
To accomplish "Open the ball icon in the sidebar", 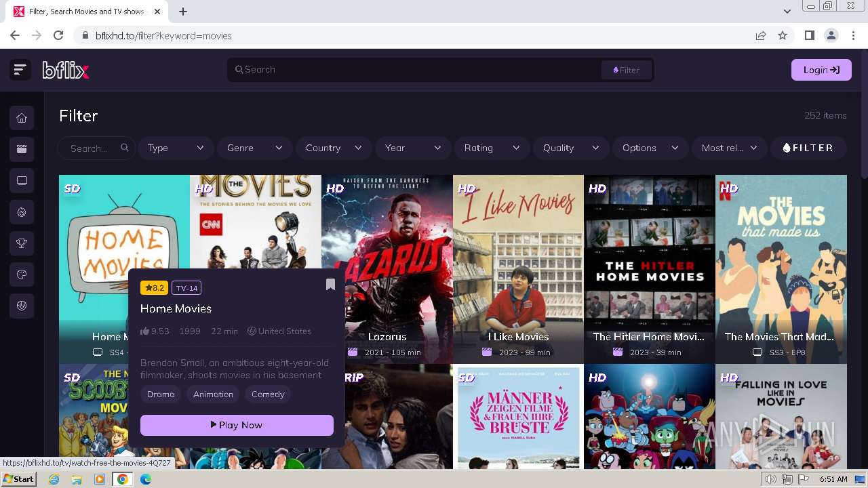I will 22,306.
